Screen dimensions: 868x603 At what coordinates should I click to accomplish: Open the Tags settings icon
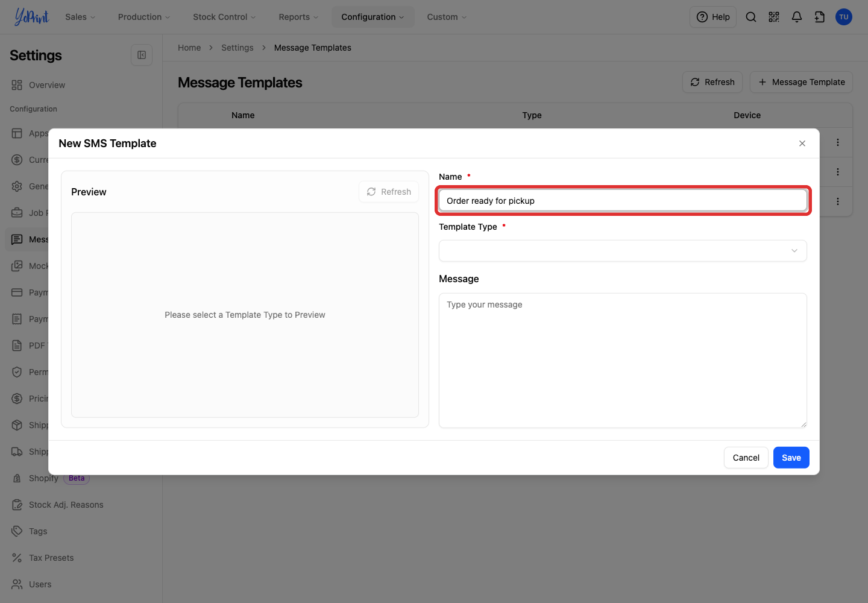tap(17, 531)
